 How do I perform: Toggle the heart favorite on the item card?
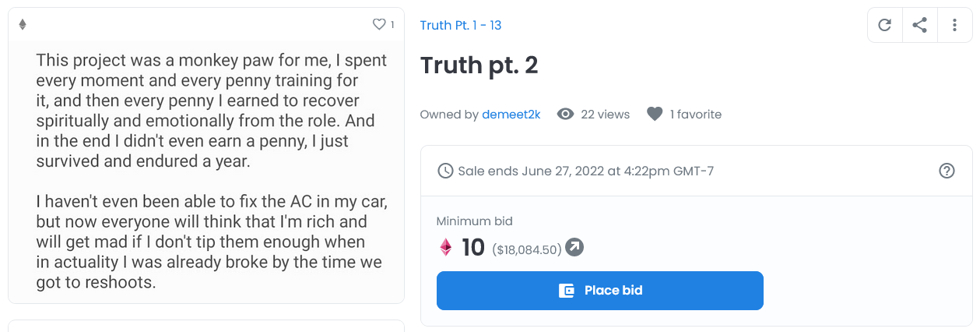[x=379, y=25]
